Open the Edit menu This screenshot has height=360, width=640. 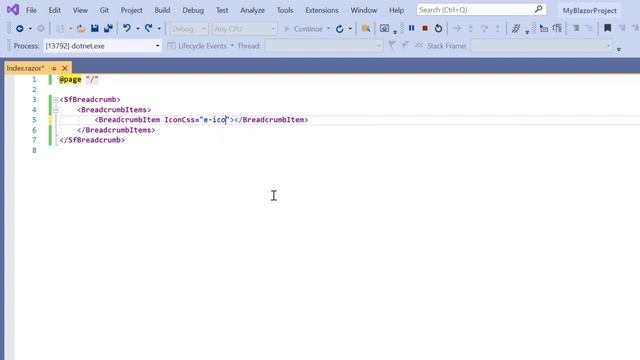pos(54,10)
